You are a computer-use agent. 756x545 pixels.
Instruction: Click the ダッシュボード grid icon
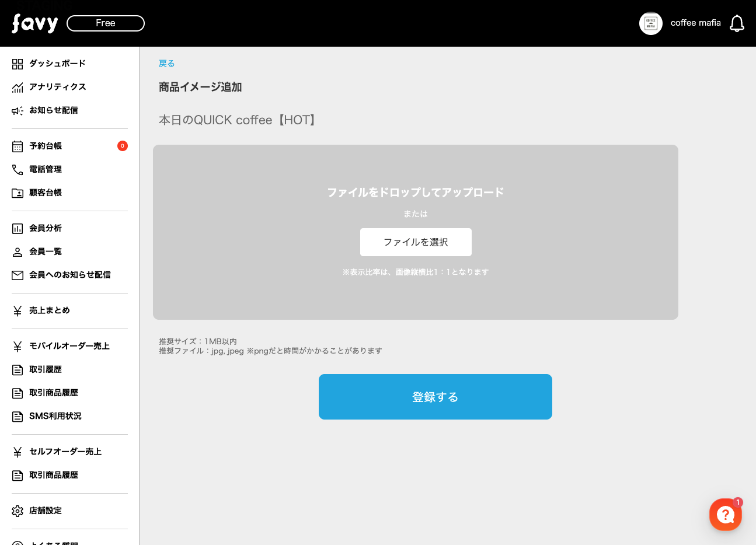(x=18, y=64)
